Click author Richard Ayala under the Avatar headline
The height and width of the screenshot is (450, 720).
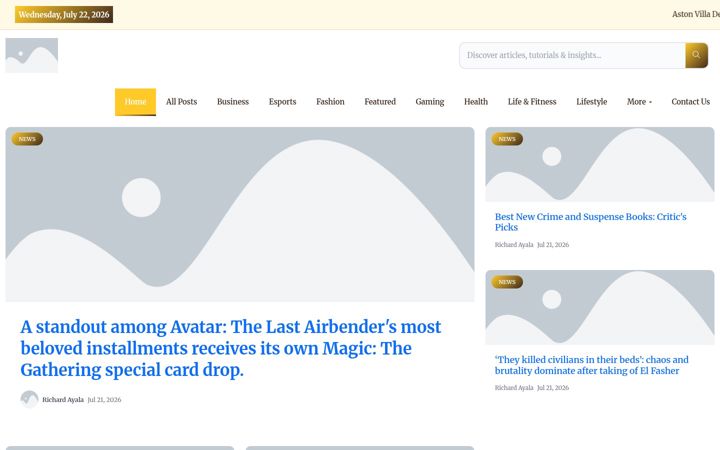coord(63,399)
